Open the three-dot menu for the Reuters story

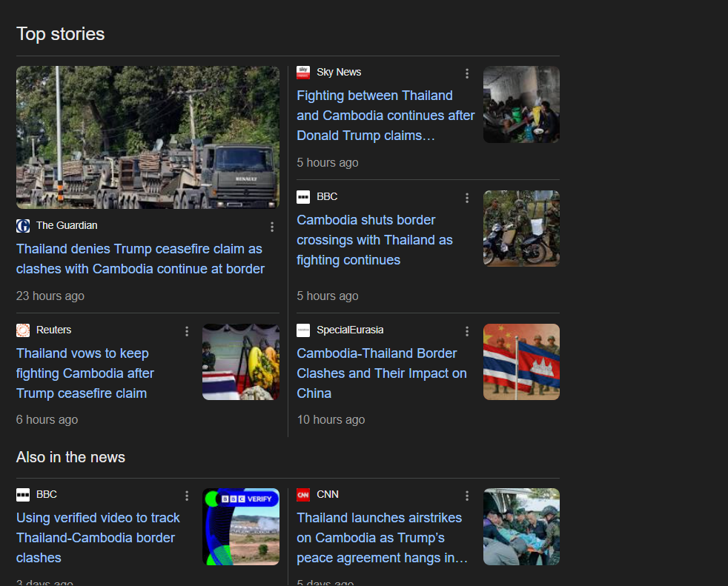coord(187,331)
